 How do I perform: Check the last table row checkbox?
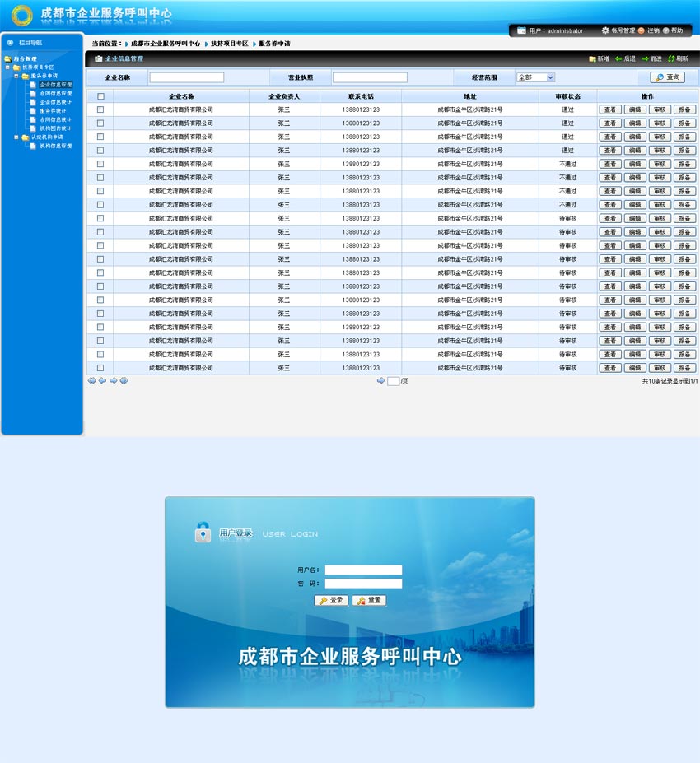click(x=100, y=368)
